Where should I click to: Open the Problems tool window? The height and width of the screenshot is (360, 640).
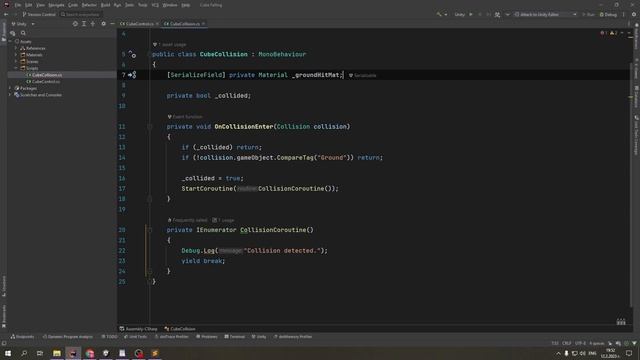(x=207, y=337)
